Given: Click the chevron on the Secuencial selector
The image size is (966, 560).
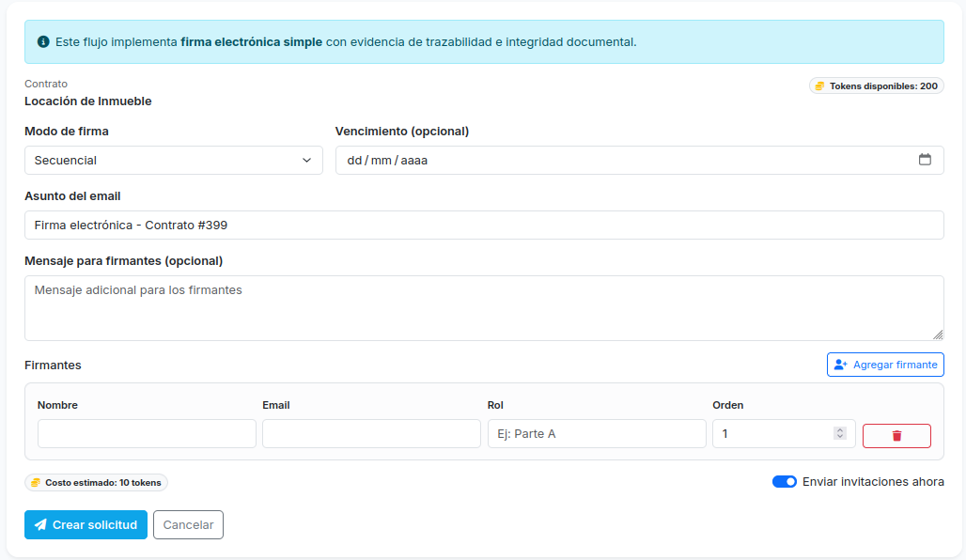Looking at the screenshot, I should 307,160.
